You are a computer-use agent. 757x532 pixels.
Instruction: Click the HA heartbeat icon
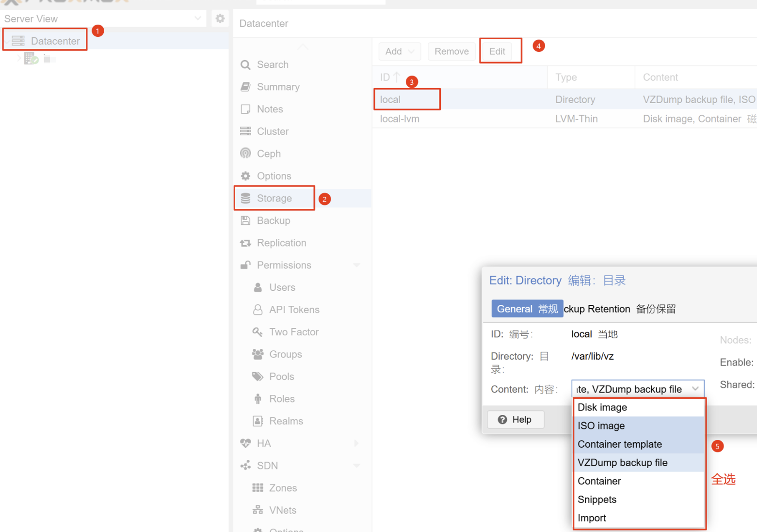click(x=245, y=443)
